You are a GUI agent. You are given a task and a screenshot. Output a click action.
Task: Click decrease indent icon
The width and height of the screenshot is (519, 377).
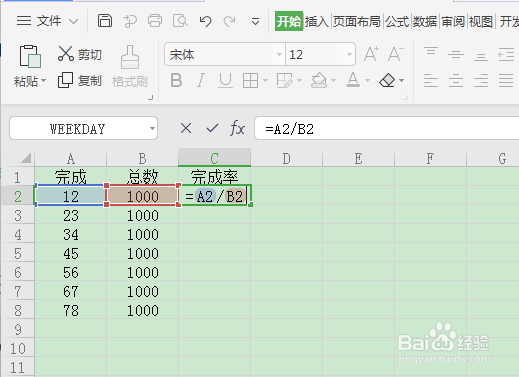(x=506, y=54)
